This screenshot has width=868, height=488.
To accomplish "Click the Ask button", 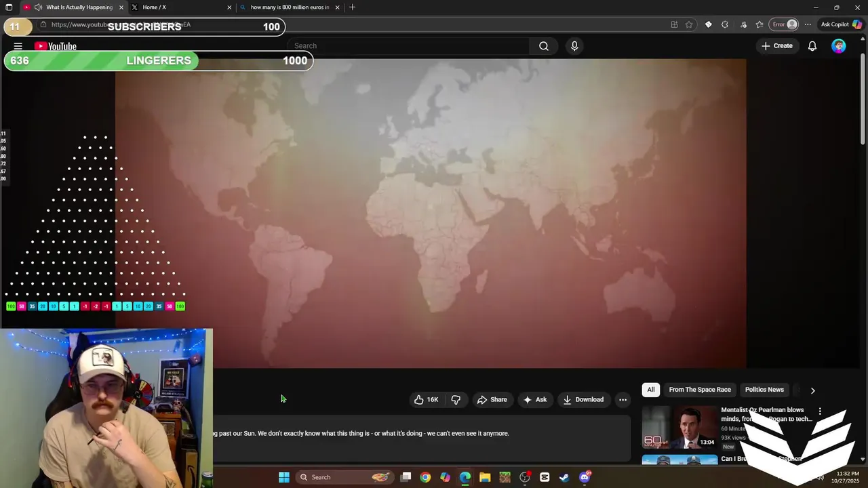I will point(534,400).
